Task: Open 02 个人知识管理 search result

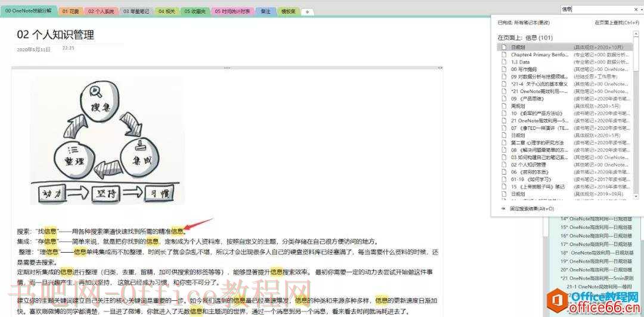Action: [565, 164]
